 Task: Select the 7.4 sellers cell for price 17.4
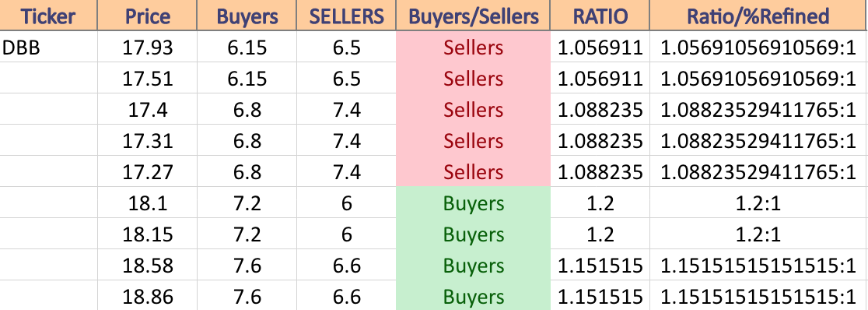click(x=347, y=110)
